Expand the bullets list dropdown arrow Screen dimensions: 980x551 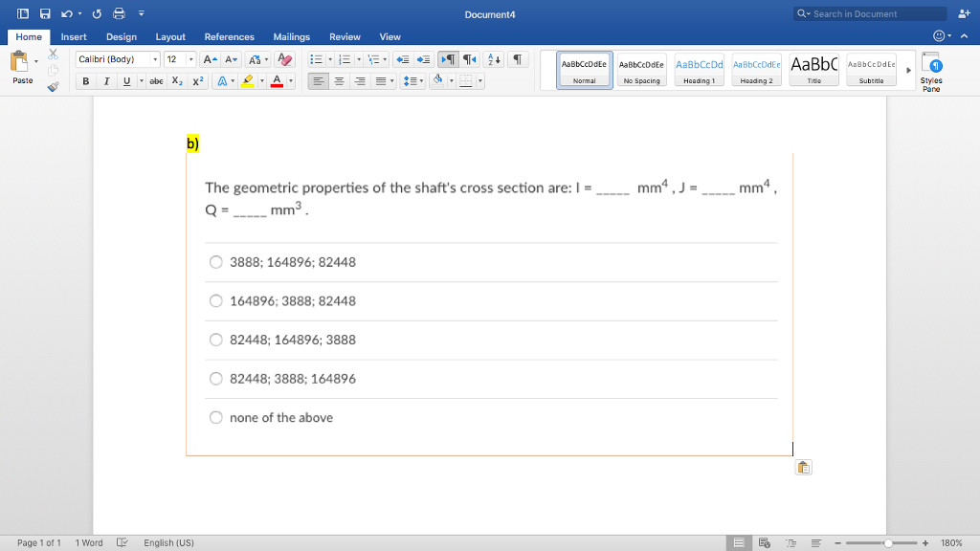click(x=330, y=59)
